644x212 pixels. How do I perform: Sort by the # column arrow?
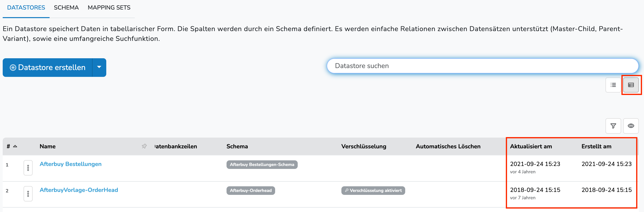pos(15,146)
